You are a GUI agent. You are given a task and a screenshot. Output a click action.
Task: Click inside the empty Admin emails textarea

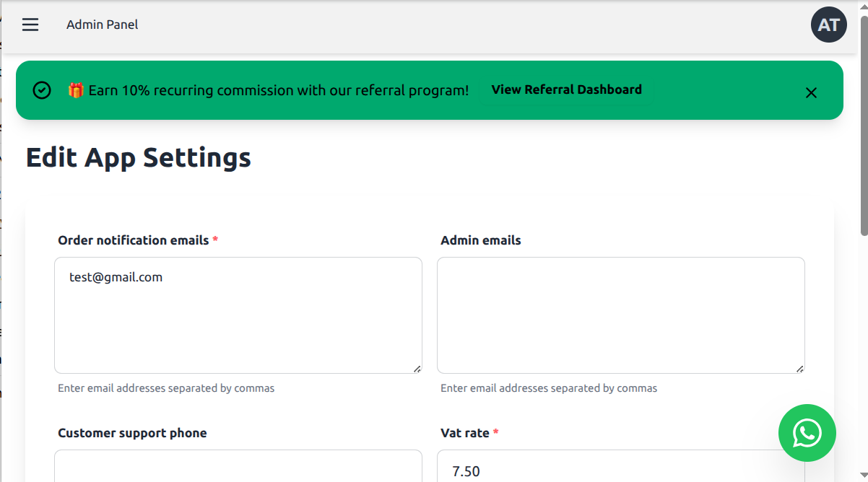(620, 315)
